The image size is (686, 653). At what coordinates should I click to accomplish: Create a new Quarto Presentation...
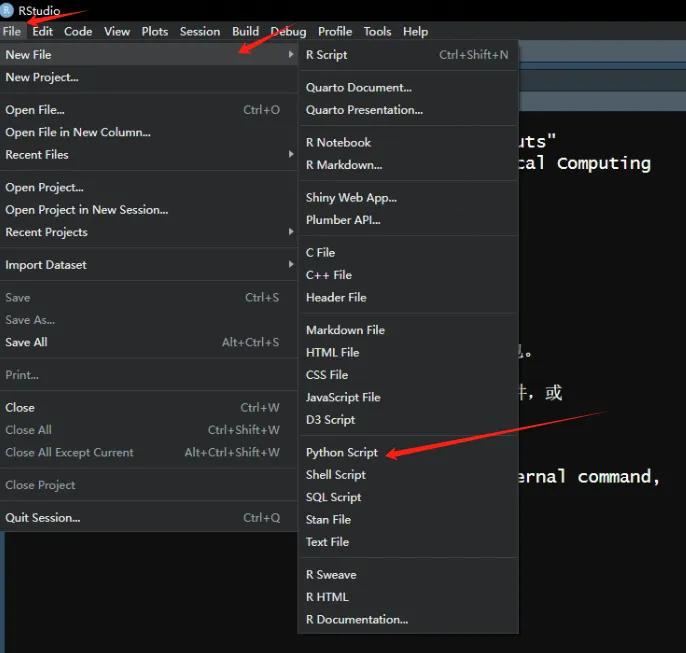[x=408, y=110]
